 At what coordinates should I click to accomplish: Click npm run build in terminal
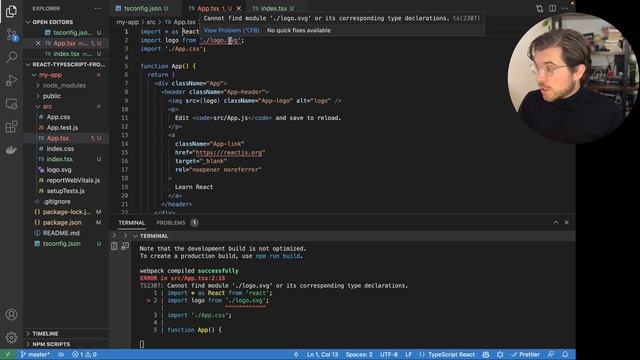pos(278,256)
